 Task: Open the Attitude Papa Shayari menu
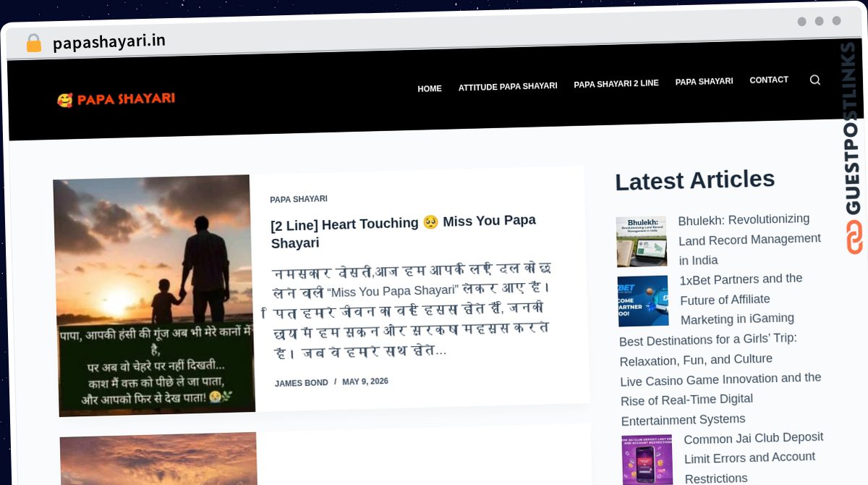(x=508, y=86)
